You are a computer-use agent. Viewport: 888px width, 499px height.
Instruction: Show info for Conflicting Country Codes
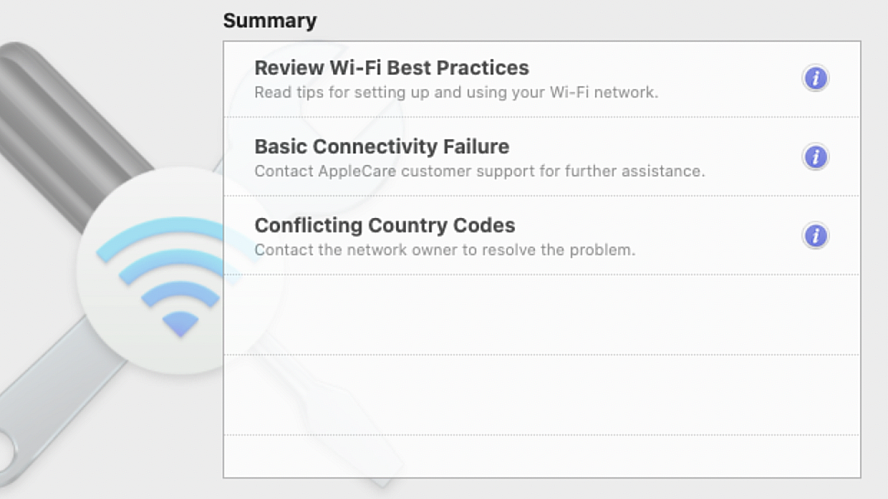coord(816,236)
